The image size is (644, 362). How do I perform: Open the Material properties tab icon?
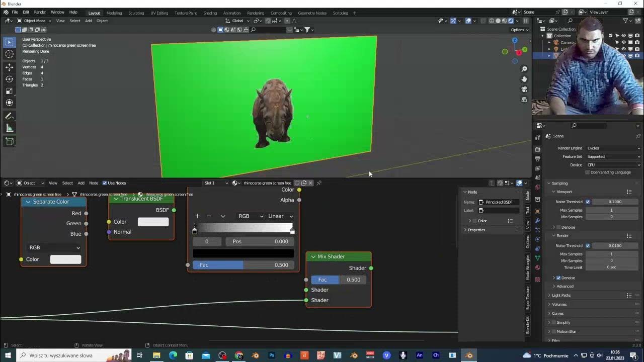coord(537,267)
